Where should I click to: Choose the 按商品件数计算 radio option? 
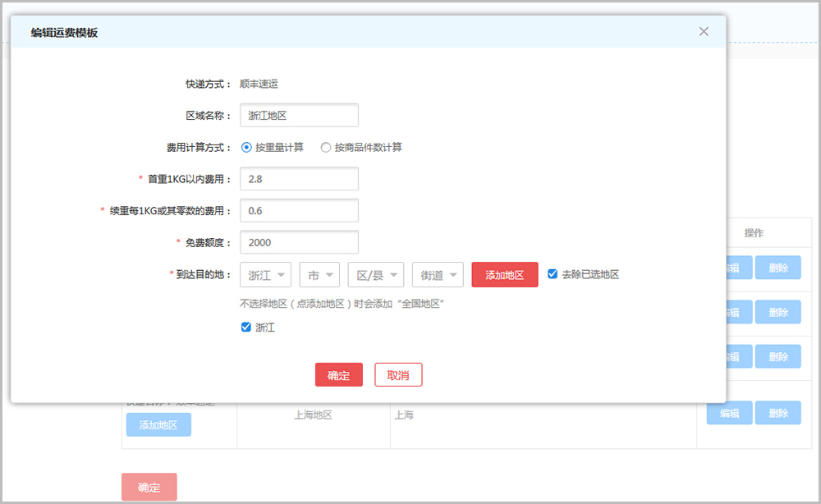[326, 148]
